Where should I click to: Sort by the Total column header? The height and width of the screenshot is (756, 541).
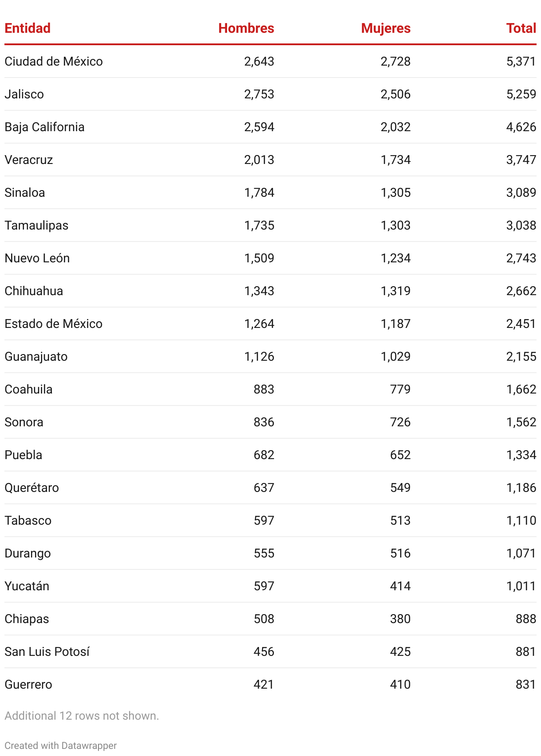click(x=521, y=28)
